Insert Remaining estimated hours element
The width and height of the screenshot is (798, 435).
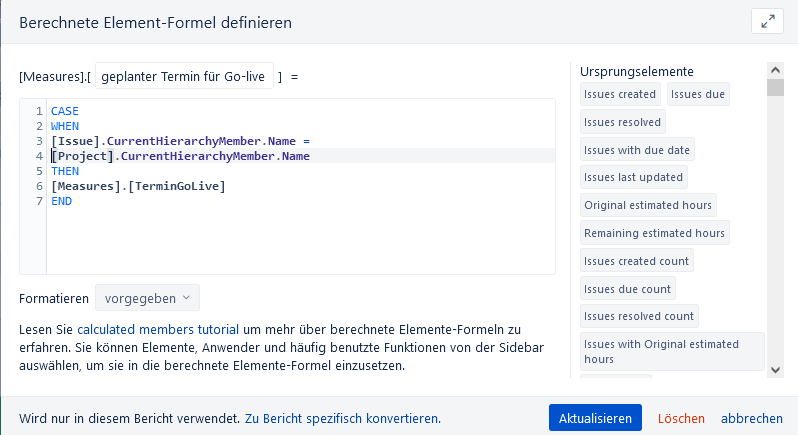pos(654,233)
